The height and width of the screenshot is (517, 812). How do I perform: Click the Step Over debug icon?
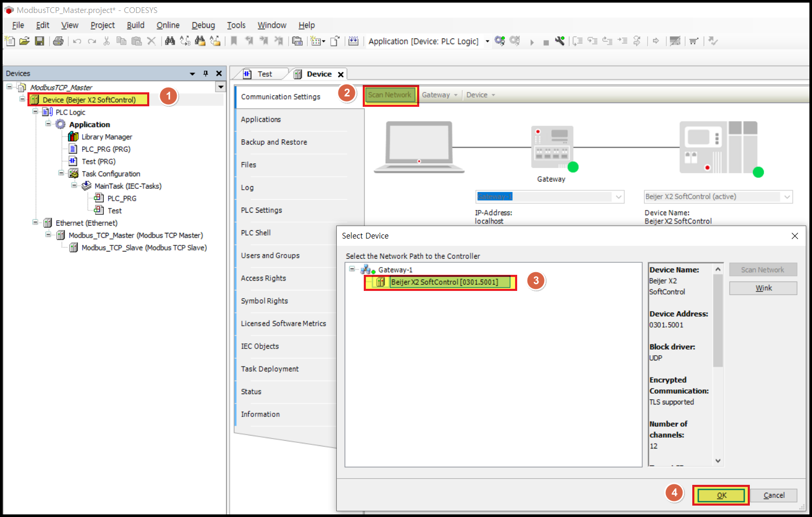[x=577, y=41]
